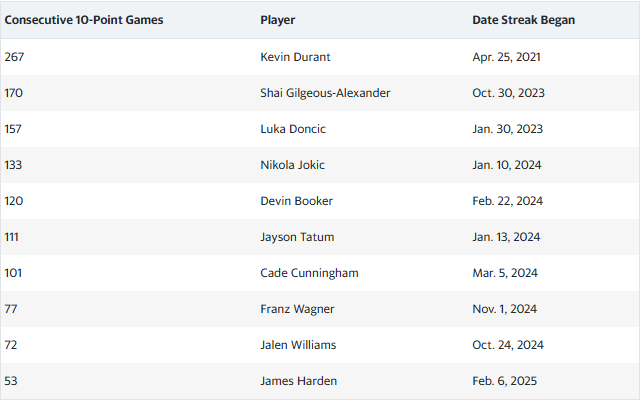Click Franz Wagner's name
This screenshot has height=405, width=642.
[296, 309]
